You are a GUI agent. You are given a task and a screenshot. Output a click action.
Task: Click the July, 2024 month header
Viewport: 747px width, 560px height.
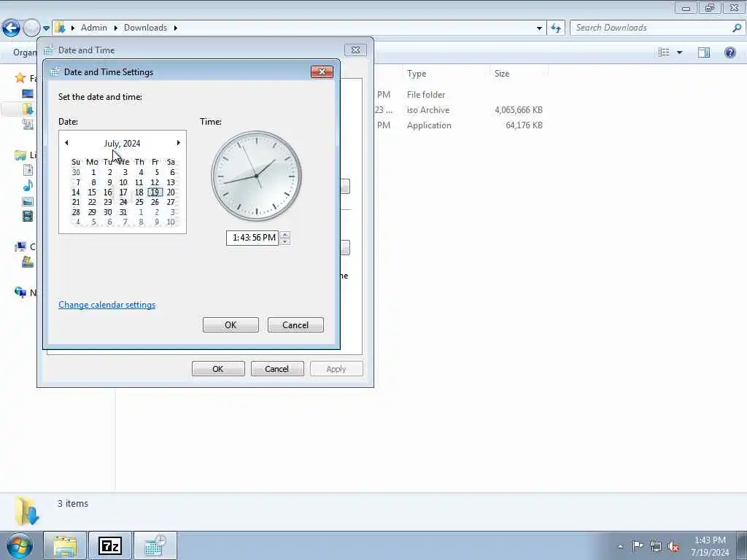(x=122, y=144)
